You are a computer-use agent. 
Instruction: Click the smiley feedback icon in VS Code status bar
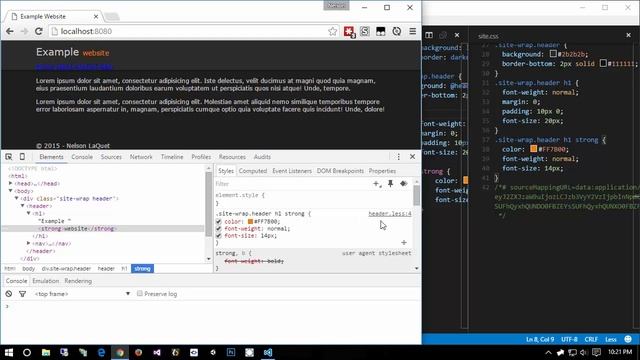point(628,339)
